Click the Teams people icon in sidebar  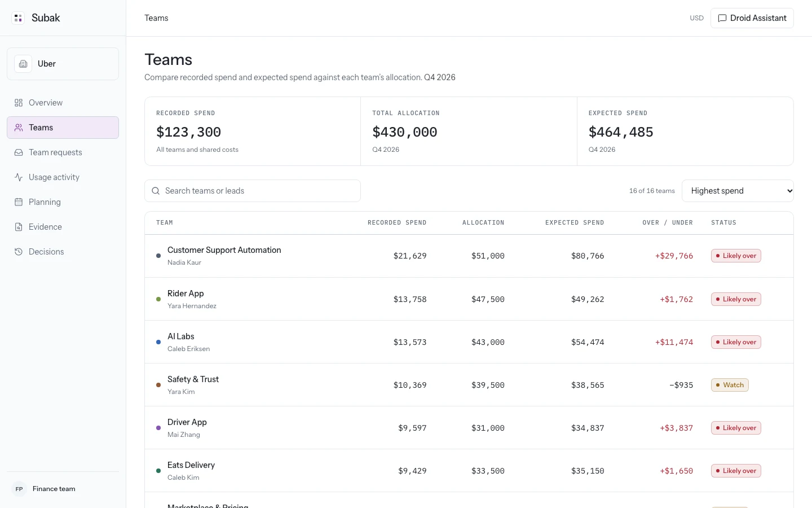pos(19,128)
